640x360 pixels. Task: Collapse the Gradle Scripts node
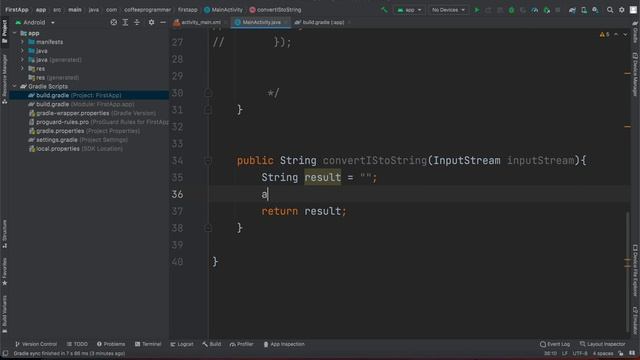(15, 87)
